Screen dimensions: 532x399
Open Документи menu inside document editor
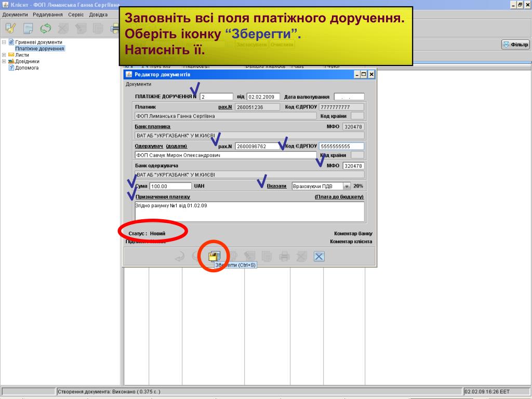click(138, 84)
